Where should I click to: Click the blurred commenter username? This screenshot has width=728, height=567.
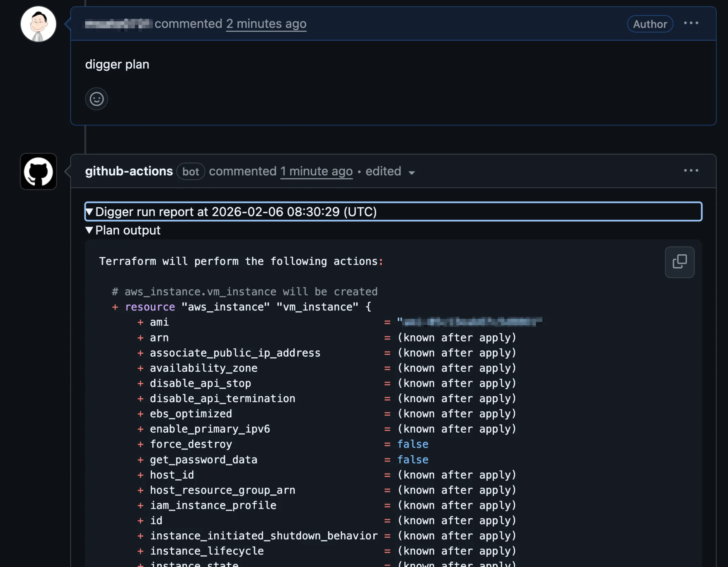point(118,24)
